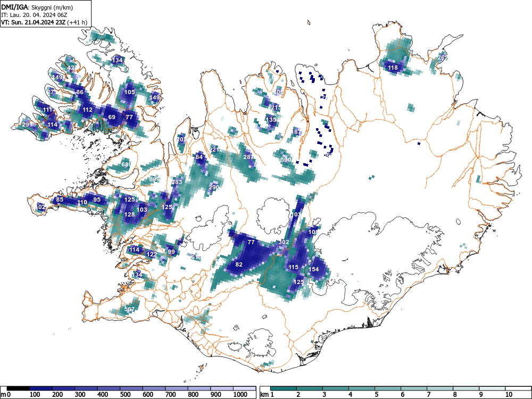
Task: Select the '112' visibility label
Action: [x=88, y=110]
